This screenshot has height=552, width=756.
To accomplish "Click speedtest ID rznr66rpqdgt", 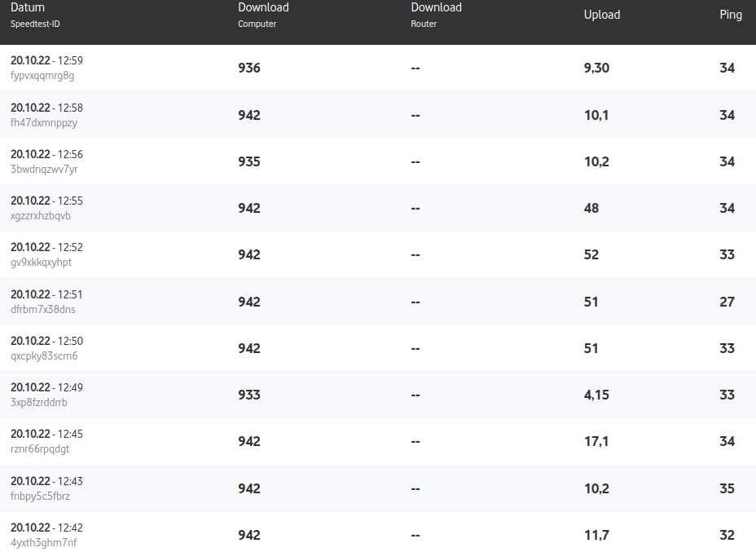I will click(40, 449).
